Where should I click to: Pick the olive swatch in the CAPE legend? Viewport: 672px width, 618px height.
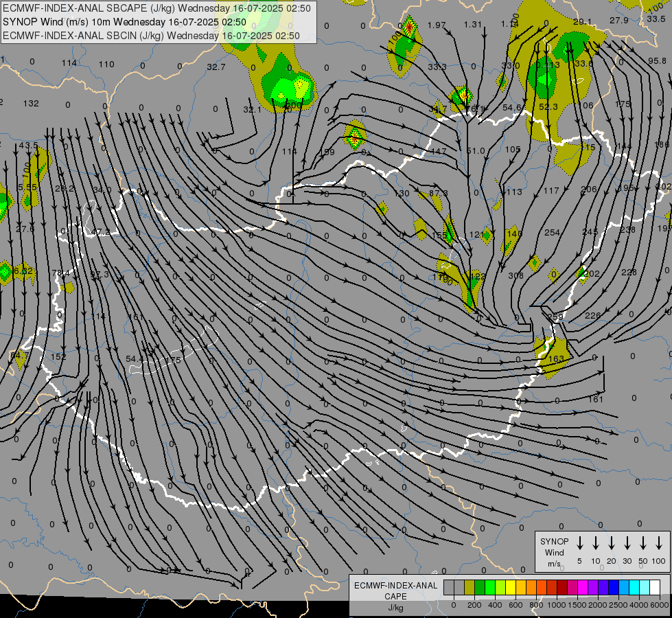pyautogui.click(x=470, y=588)
